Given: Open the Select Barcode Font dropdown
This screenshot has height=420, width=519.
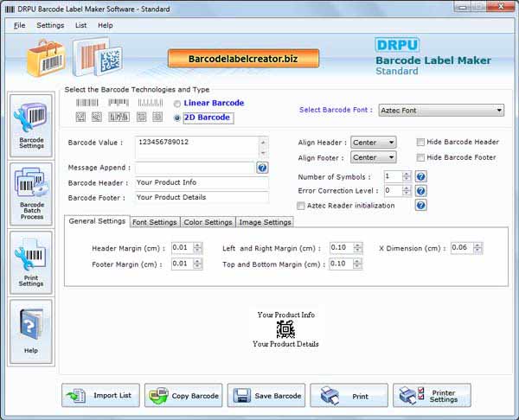Looking at the screenshot, I should (441, 111).
